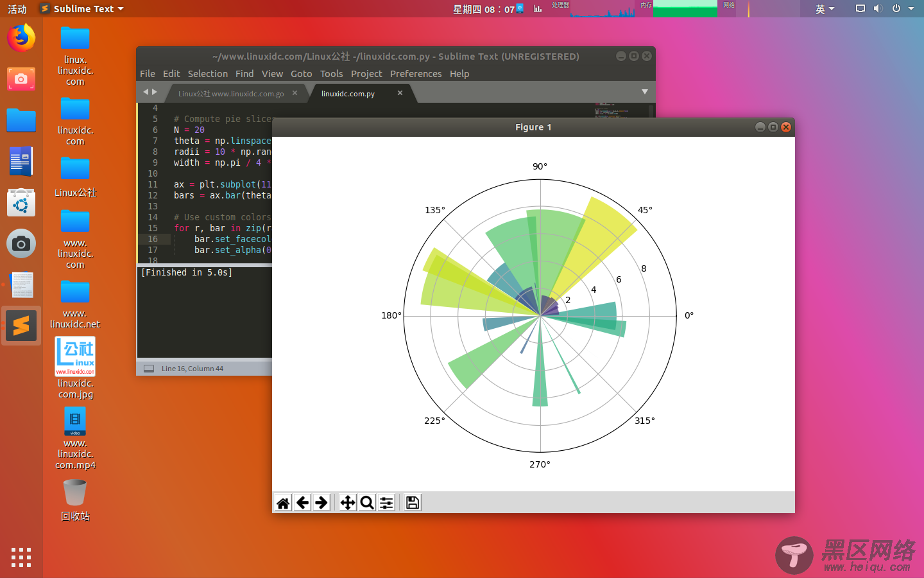Go back to the previous plot view

[x=302, y=502]
